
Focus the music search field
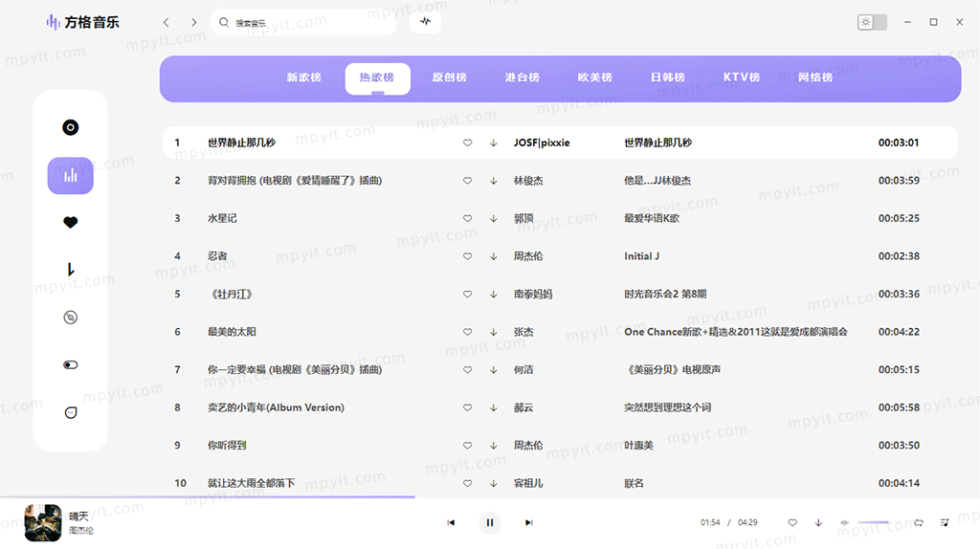[x=303, y=23]
